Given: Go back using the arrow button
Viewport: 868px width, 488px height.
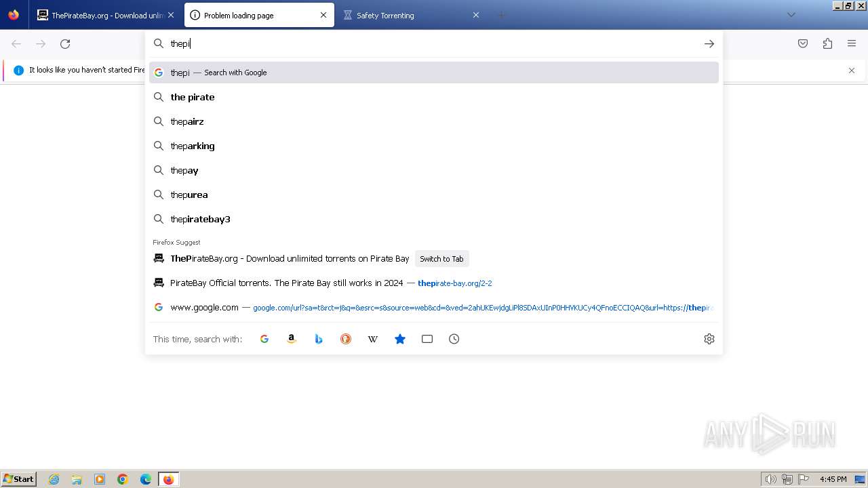Looking at the screenshot, I should pos(16,44).
